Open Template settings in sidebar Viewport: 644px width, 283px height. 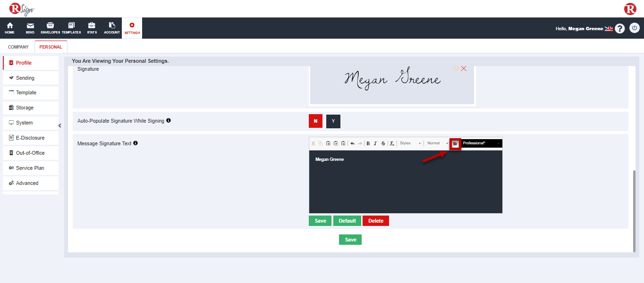click(31, 93)
